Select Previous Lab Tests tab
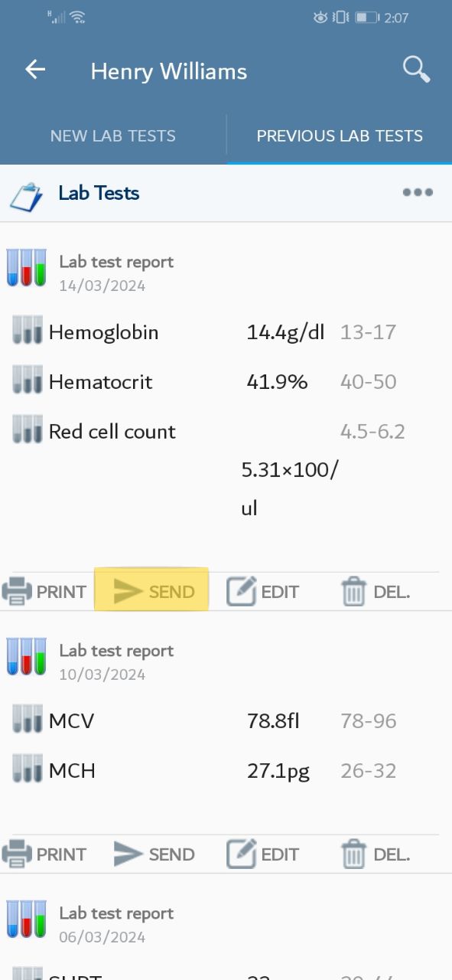This screenshot has width=452, height=980. click(340, 136)
